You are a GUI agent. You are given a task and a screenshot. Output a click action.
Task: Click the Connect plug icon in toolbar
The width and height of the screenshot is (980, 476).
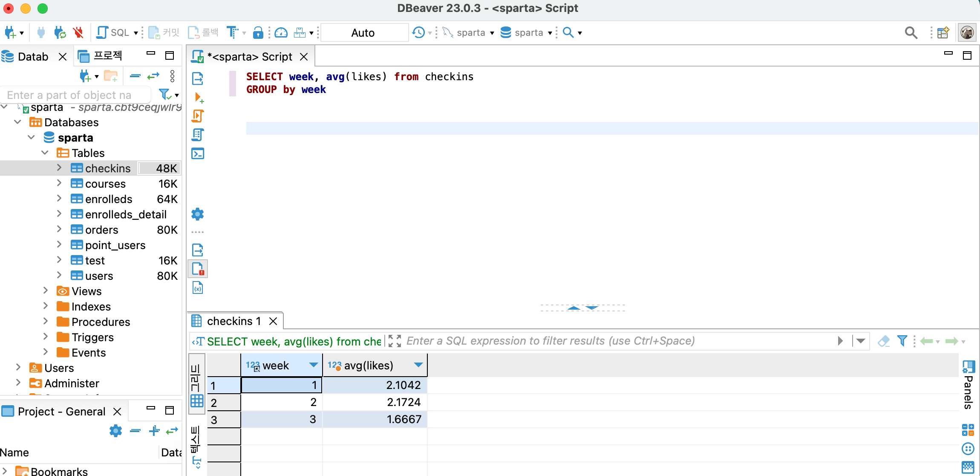[41, 33]
